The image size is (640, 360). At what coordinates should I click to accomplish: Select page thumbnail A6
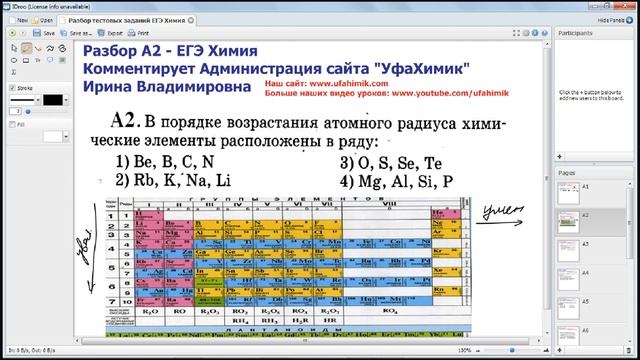click(568, 336)
